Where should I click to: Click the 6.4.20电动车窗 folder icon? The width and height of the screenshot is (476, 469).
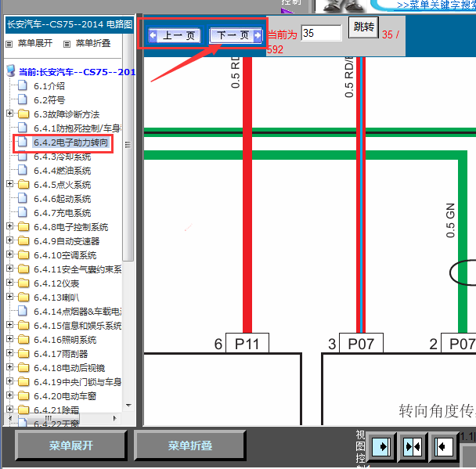[23, 396]
